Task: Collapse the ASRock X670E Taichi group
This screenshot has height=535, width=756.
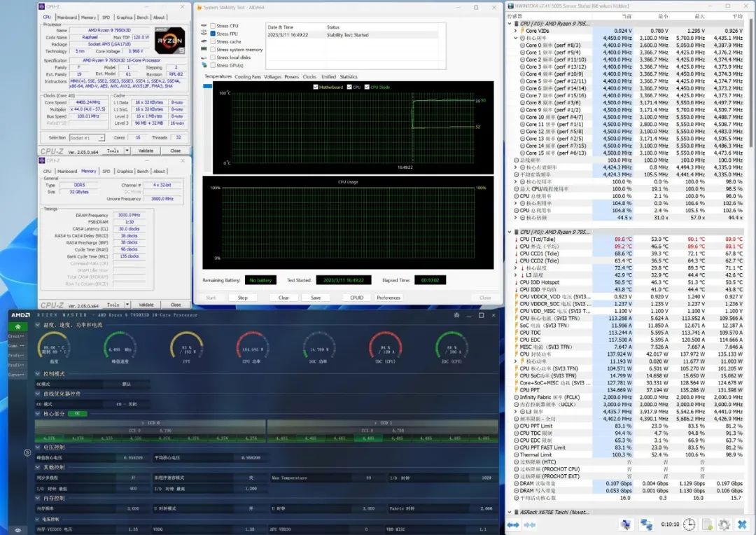Action: [x=510, y=513]
